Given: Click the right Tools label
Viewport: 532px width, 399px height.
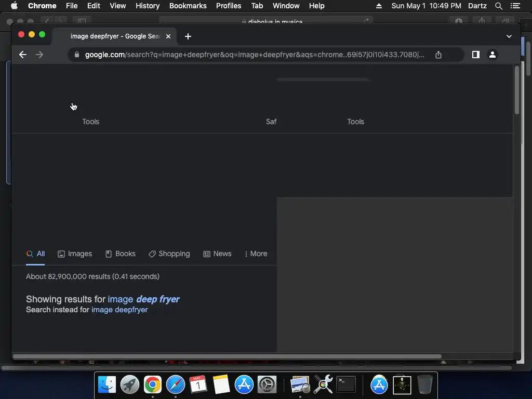Looking at the screenshot, I should tap(355, 122).
